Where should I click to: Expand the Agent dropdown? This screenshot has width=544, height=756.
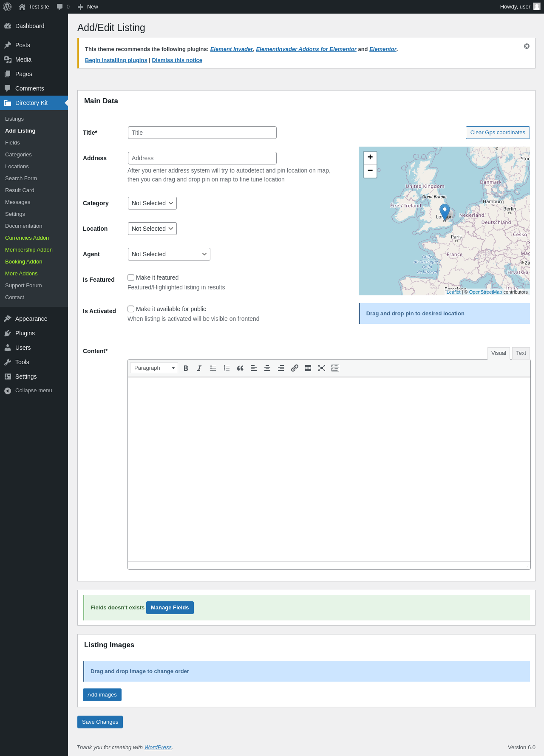click(169, 254)
